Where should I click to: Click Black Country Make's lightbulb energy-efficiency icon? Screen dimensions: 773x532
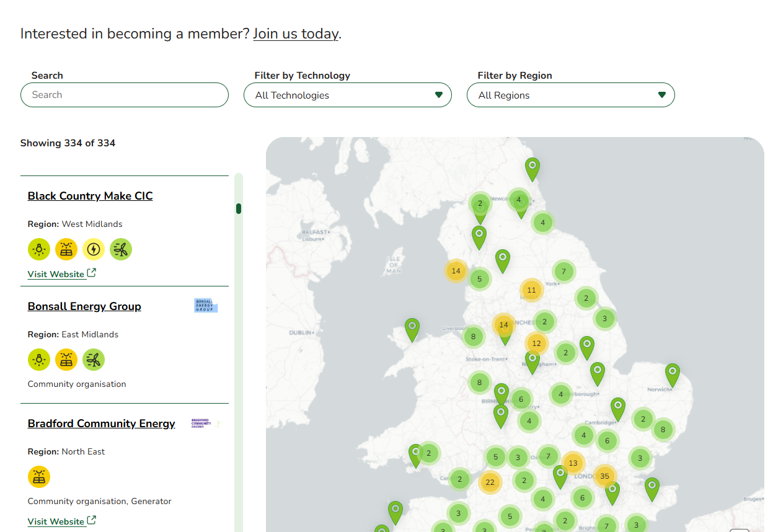click(x=39, y=249)
